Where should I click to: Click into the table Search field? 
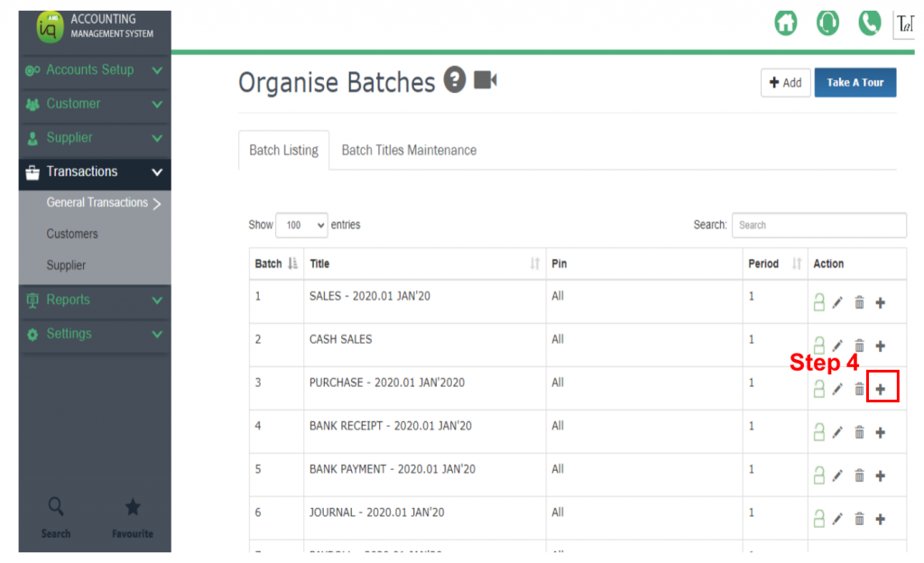pyautogui.click(x=818, y=226)
